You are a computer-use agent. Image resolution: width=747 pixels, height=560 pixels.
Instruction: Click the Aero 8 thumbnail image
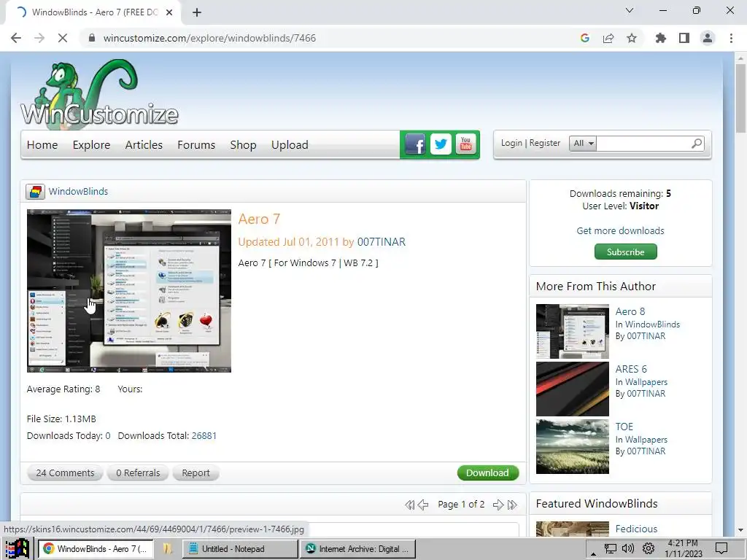coord(572,332)
